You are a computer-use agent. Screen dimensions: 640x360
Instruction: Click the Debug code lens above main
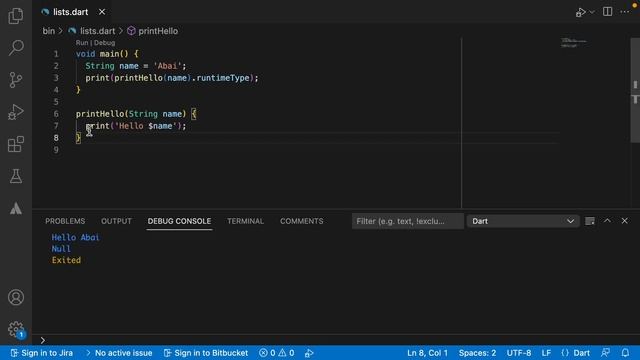[105, 43]
